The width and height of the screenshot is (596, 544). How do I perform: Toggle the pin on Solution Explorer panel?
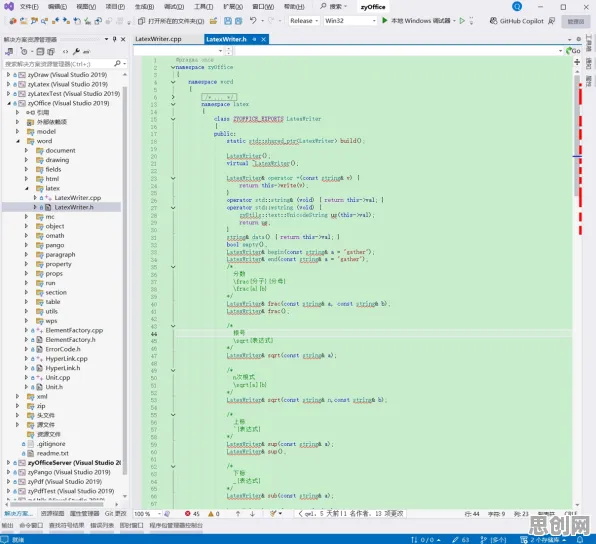pos(114,39)
